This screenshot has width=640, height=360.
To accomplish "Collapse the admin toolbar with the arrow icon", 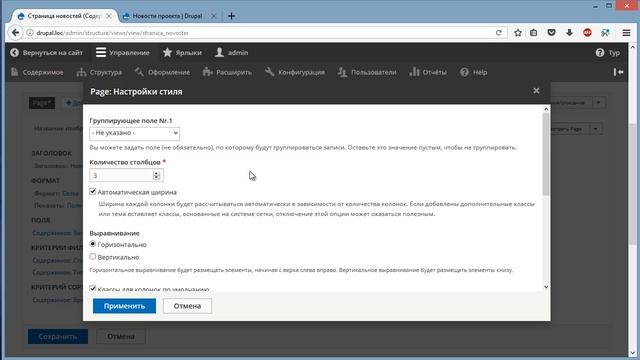I will pyautogui.click(x=618, y=72).
